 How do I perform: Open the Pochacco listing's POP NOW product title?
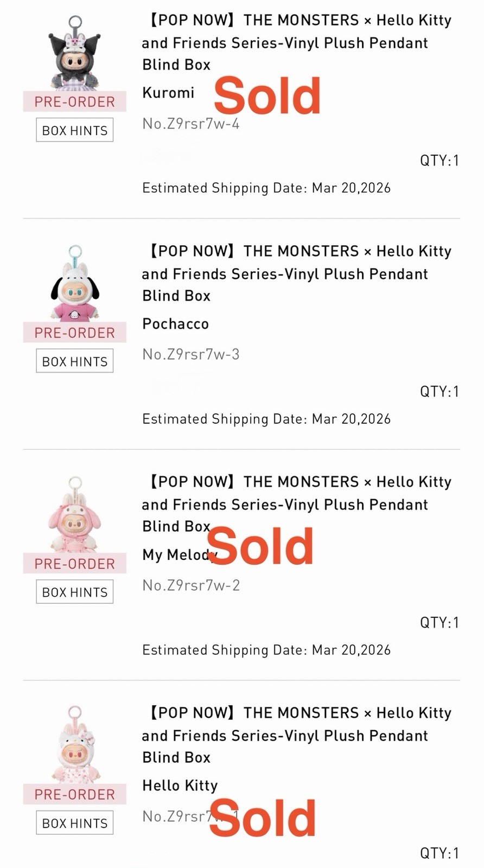point(296,273)
